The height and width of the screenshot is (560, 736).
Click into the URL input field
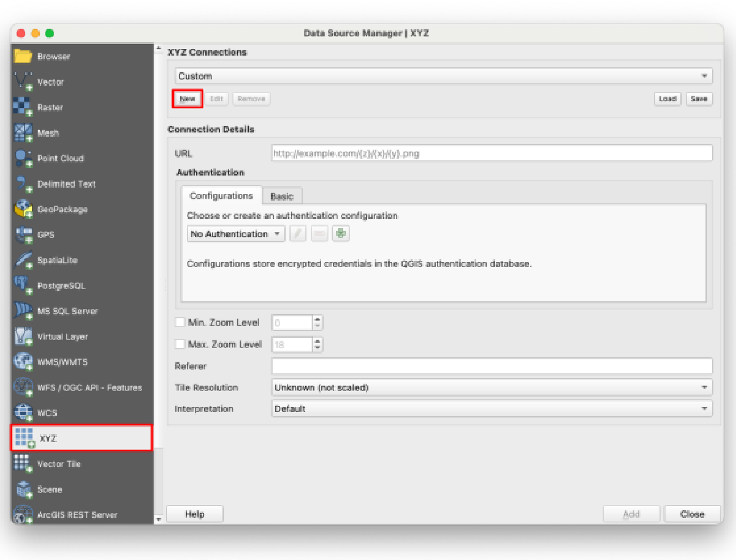492,153
